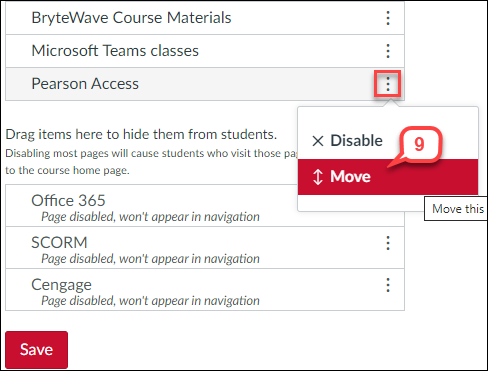Select the BryteWave Course Materials row
The image size is (488, 371).
tap(205, 18)
